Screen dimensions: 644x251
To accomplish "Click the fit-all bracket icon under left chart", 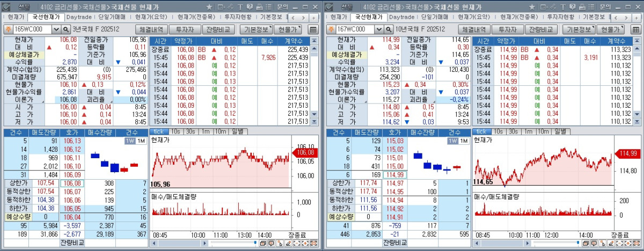I will tap(314, 243).
